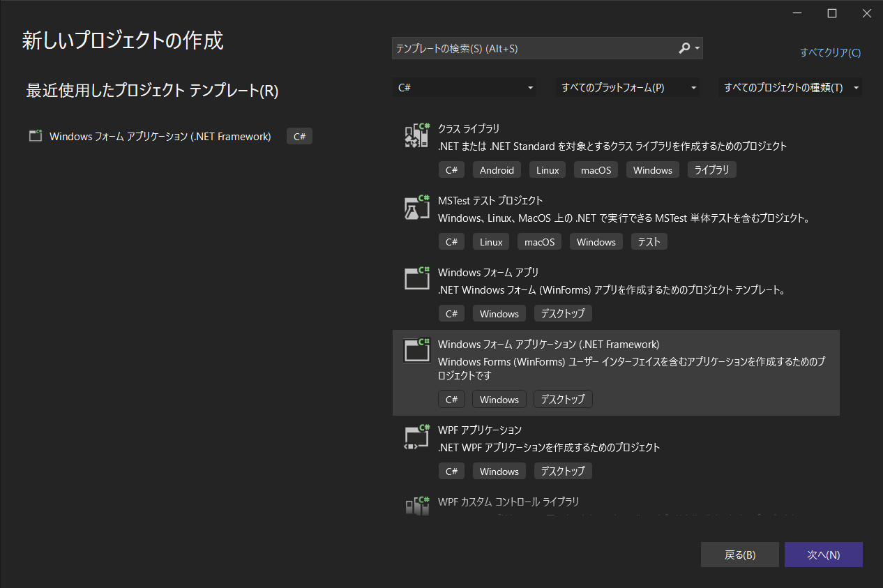Click the Class Library (クラス ライブラリ) template icon
The image size is (883, 588).
coord(417,135)
